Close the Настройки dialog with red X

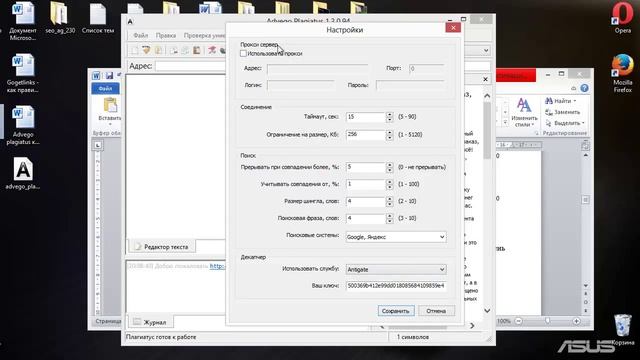point(453,27)
